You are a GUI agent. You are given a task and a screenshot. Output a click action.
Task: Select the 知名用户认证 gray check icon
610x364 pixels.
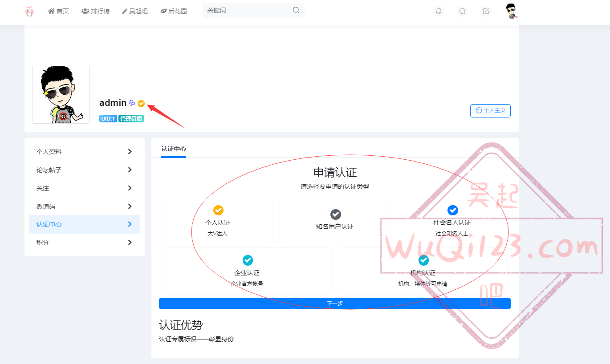point(335,214)
